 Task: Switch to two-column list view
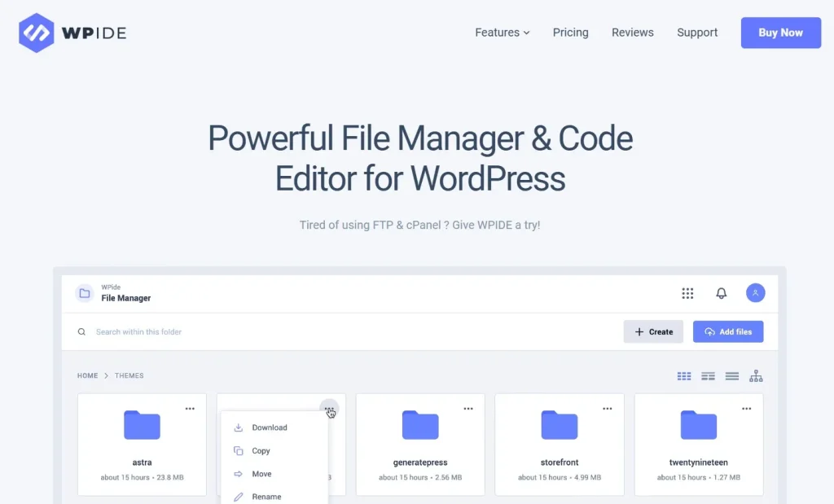(x=708, y=376)
